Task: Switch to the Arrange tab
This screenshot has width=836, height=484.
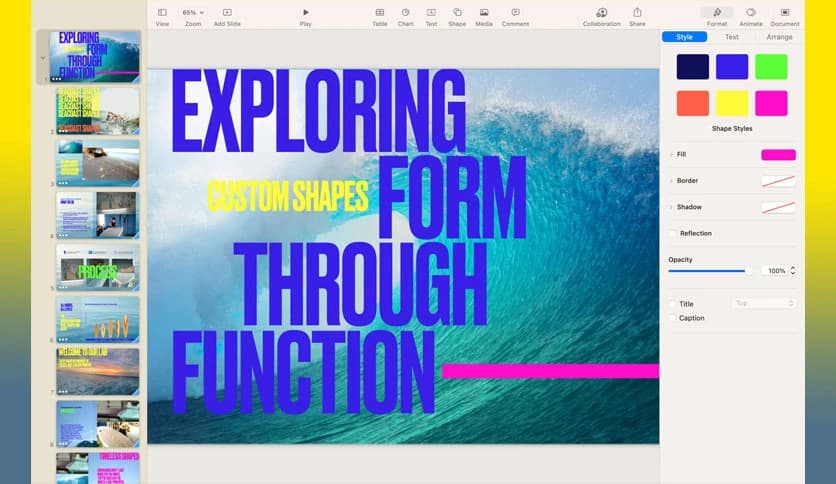Action: tap(779, 37)
